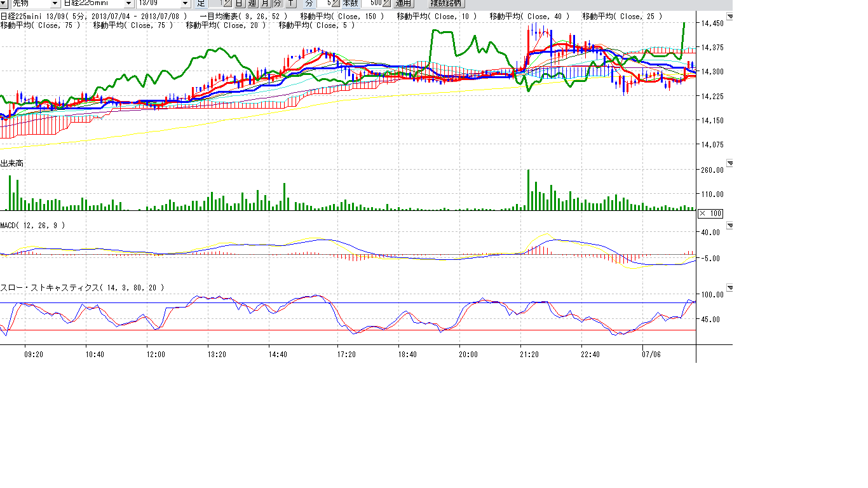Click the 適用 apply button

[403, 3]
